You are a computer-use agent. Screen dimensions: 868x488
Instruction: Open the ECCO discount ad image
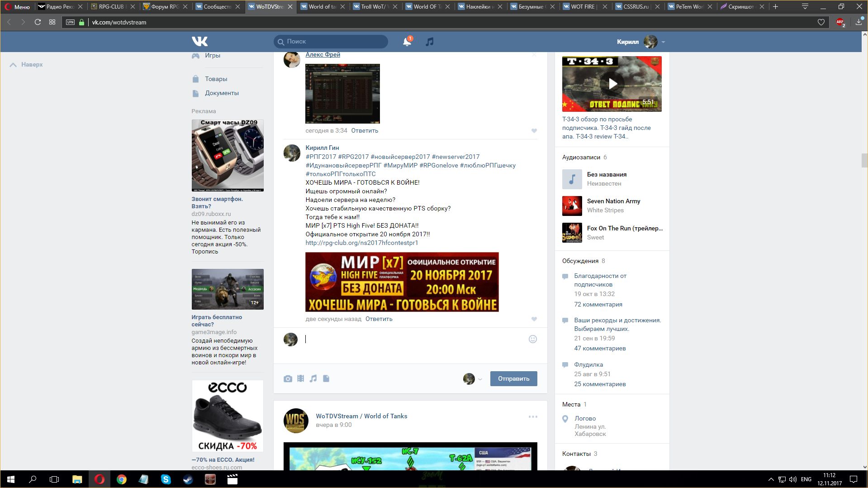[228, 416]
